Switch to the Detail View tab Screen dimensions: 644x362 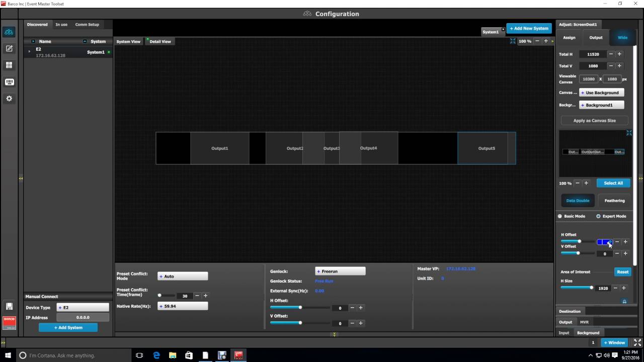coord(160,41)
